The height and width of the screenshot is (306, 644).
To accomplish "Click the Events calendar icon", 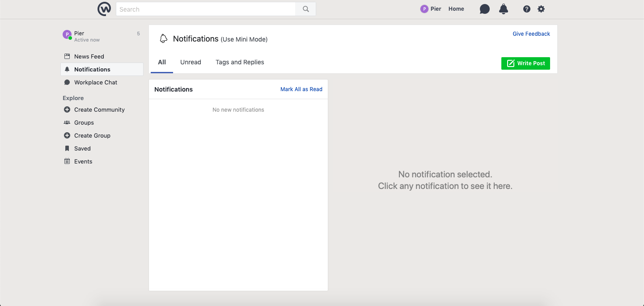I will point(67,161).
